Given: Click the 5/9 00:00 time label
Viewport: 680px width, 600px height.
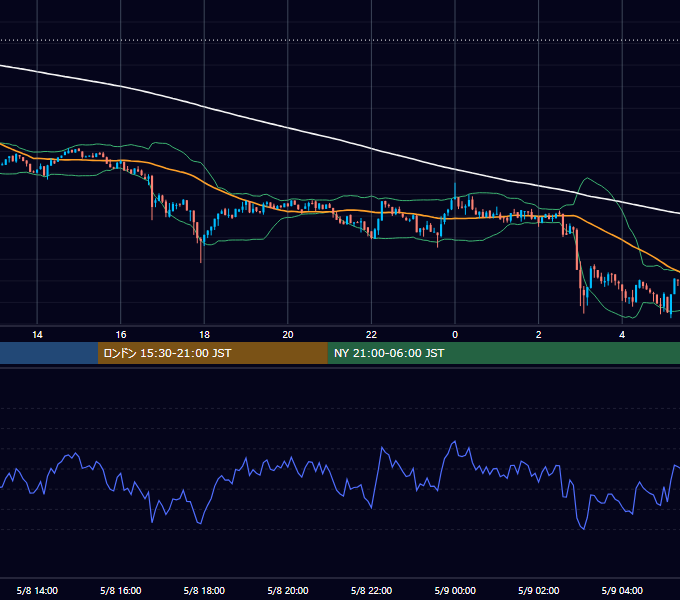Looking at the screenshot, I should [x=455, y=590].
